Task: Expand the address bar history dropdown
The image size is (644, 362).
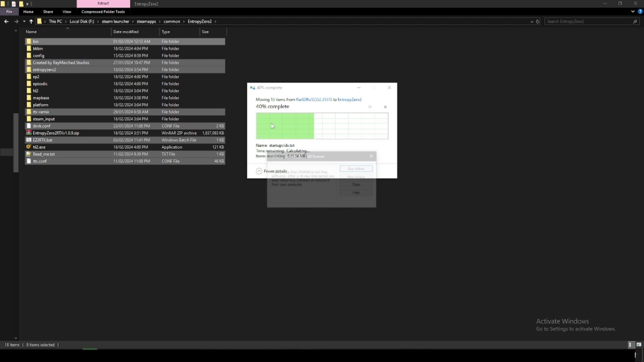Action: 531,21
